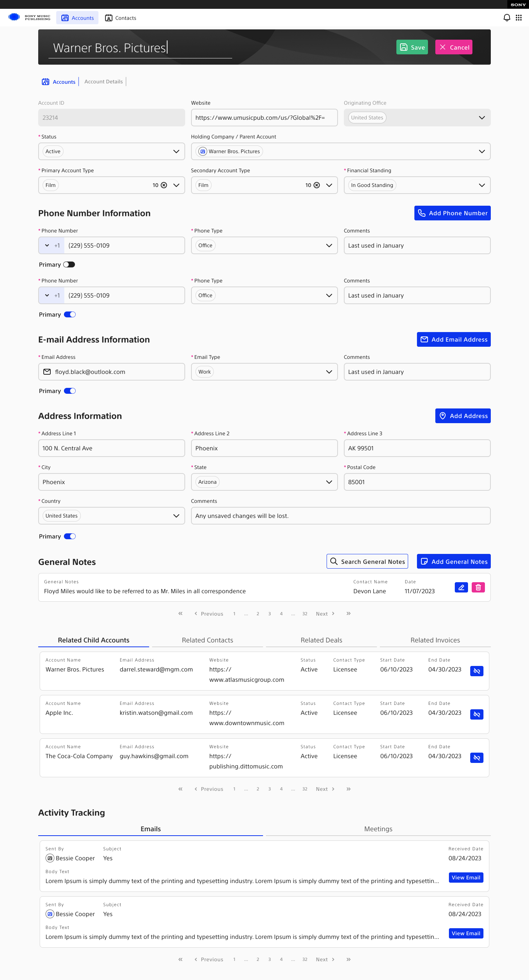Switch to Emails activity tab
Viewport: 529px width, 980px height.
150,829
